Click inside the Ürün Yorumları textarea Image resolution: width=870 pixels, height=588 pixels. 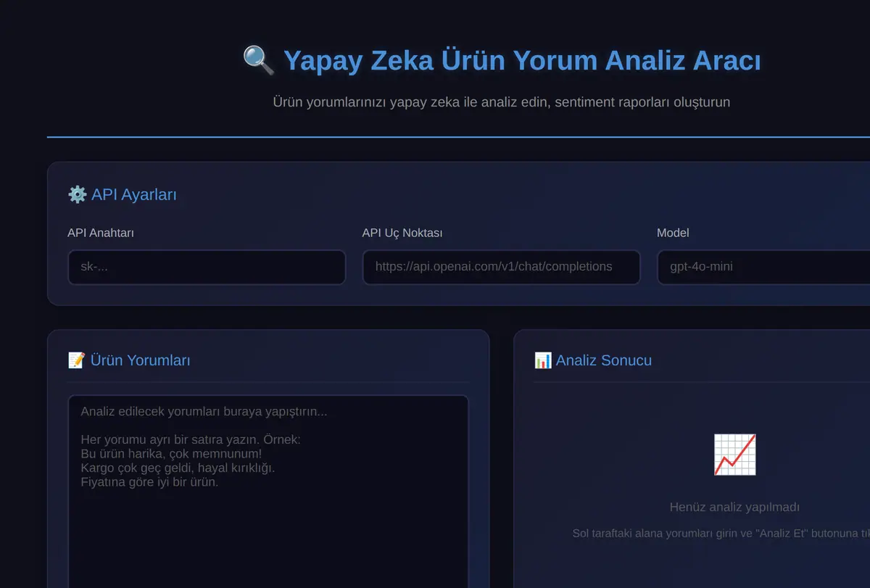(268, 492)
